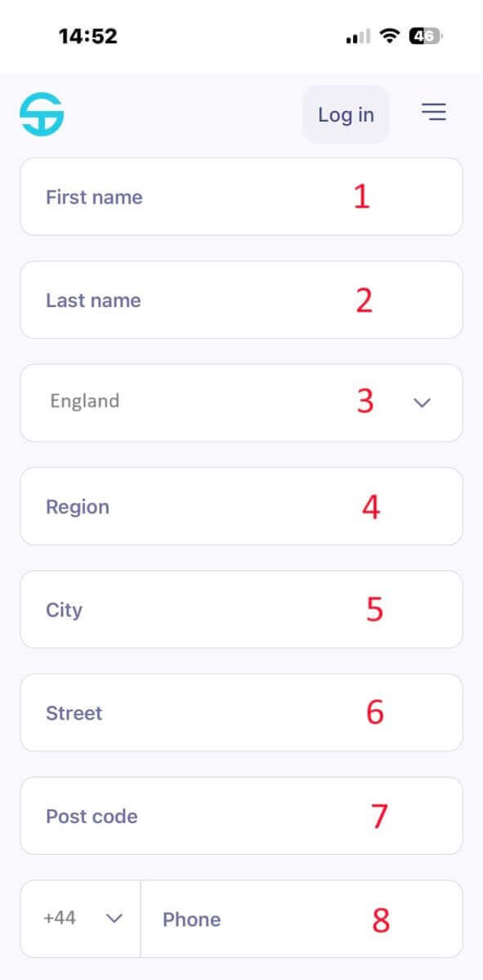
Task: Tap the England placeholder text
Action: click(x=83, y=401)
